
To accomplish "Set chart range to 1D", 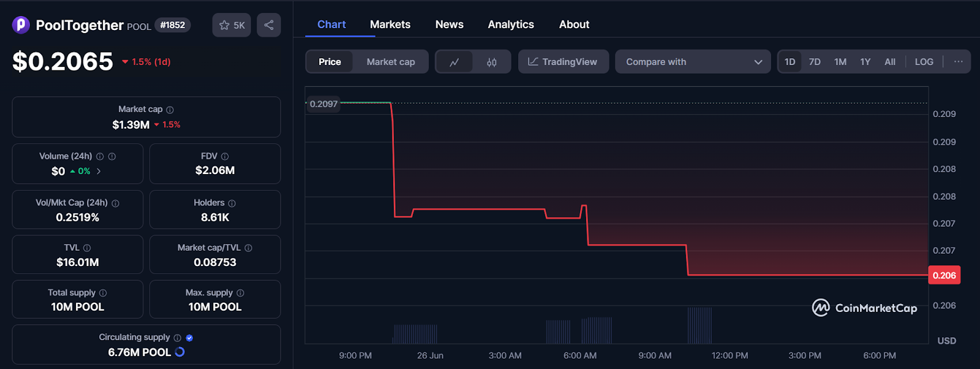I will (x=790, y=62).
